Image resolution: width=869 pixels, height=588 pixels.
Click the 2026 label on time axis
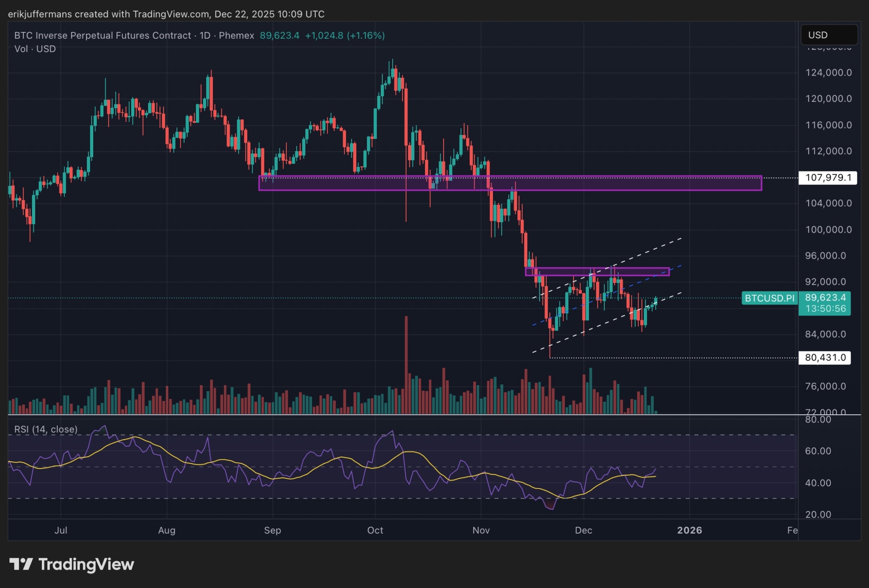click(689, 530)
